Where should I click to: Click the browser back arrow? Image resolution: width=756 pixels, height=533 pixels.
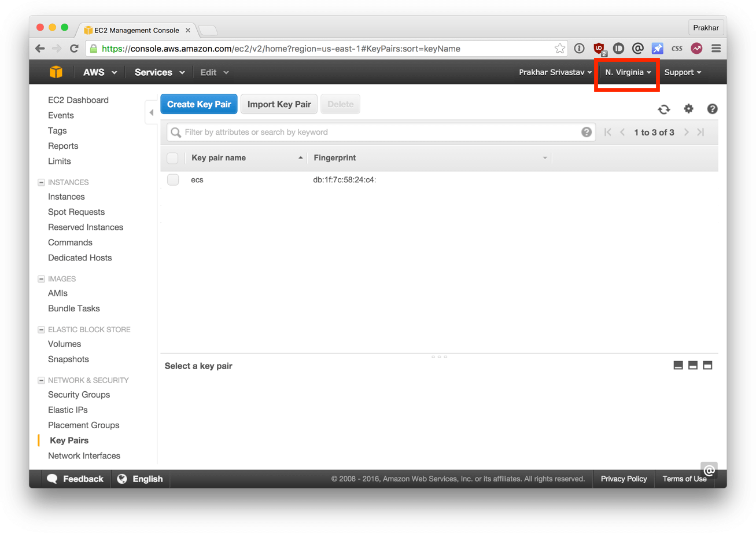pos(40,49)
